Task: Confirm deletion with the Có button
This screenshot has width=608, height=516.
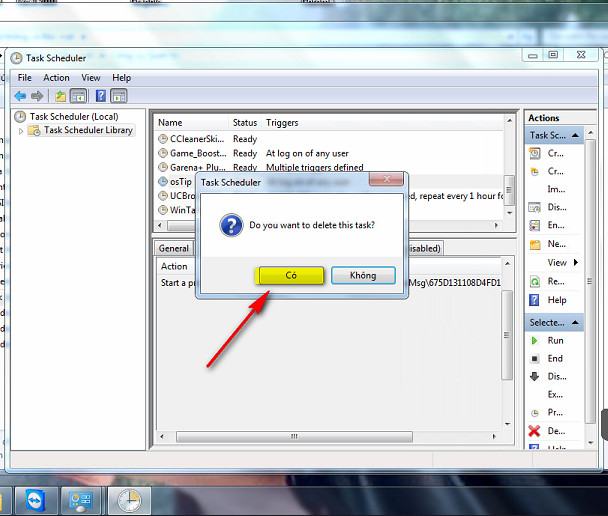Action: point(290,275)
